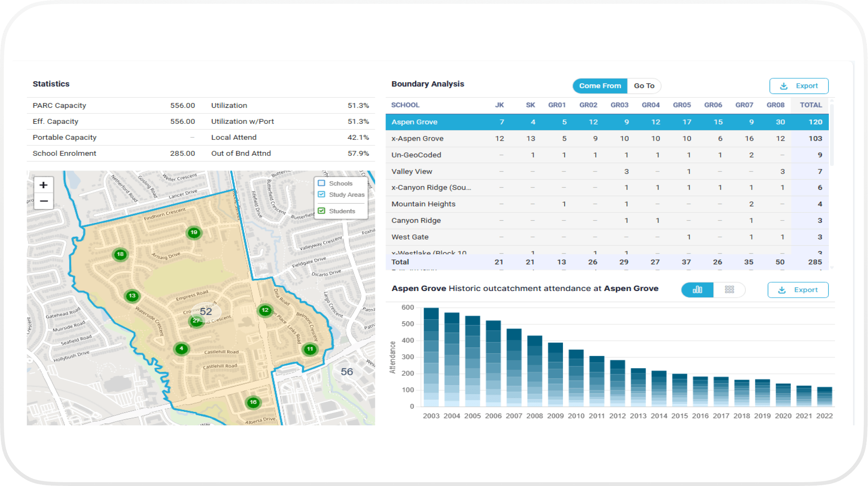Click the Out of Bnd Attnd value
The image size is (868, 486).
tap(358, 153)
